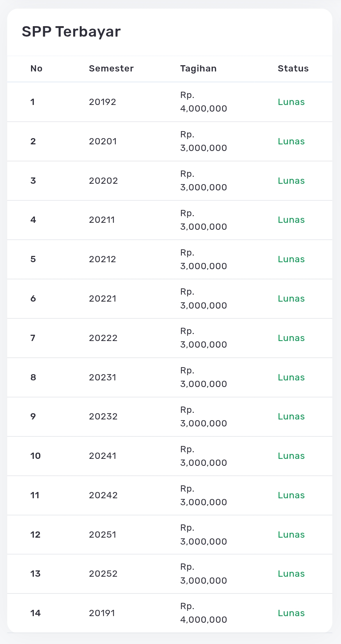The height and width of the screenshot is (644, 341).
Task: Click the Rp. 4,000,000 amount for semester 20191
Action: coord(203,613)
